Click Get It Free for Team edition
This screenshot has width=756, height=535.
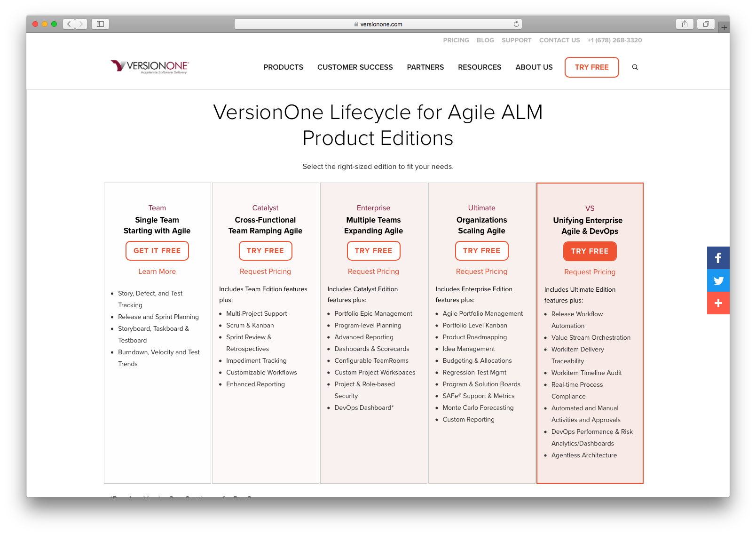[x=157, y=251]
